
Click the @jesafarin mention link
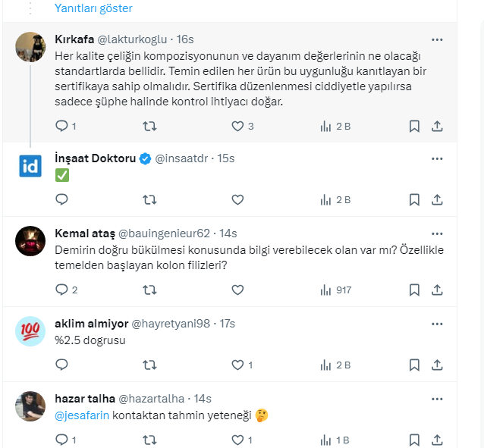coord(82,415)
